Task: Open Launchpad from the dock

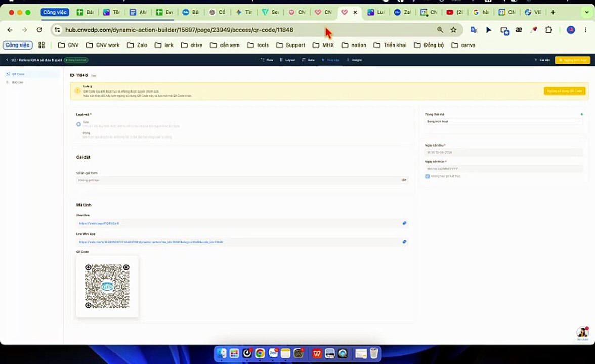Action: coord(234,353)
